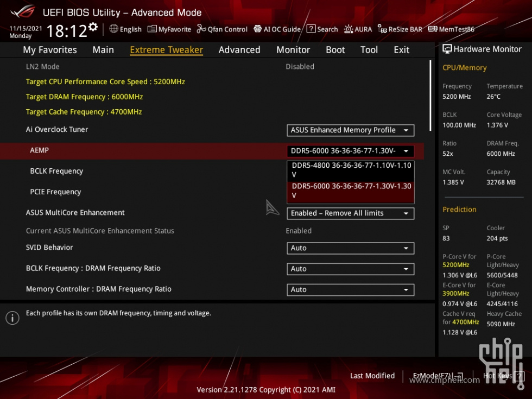Click the 18:12 clock display
The image size is (532, 399).
(66, 31)
